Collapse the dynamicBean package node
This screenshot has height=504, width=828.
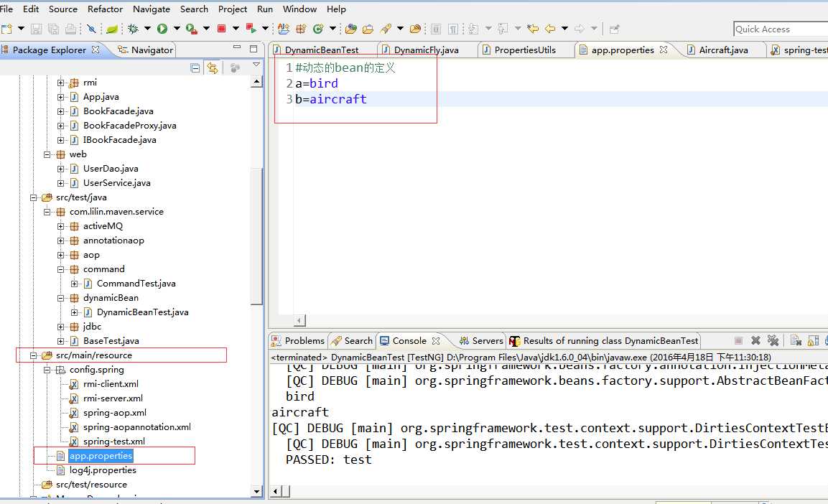[61, 298]
